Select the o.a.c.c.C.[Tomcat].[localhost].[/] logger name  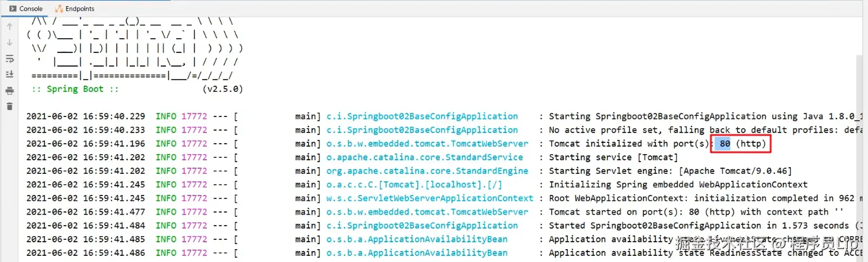(x=414, y=184)
